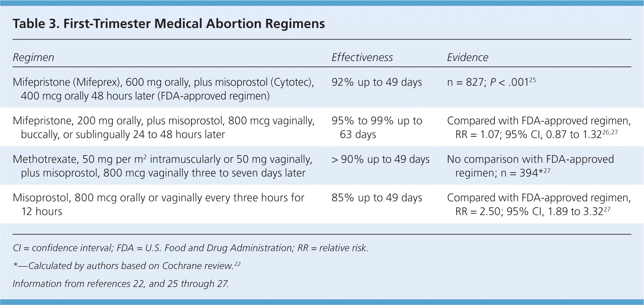Select the Misoprostol 800 mg every three hours regimen

[158, 204]
